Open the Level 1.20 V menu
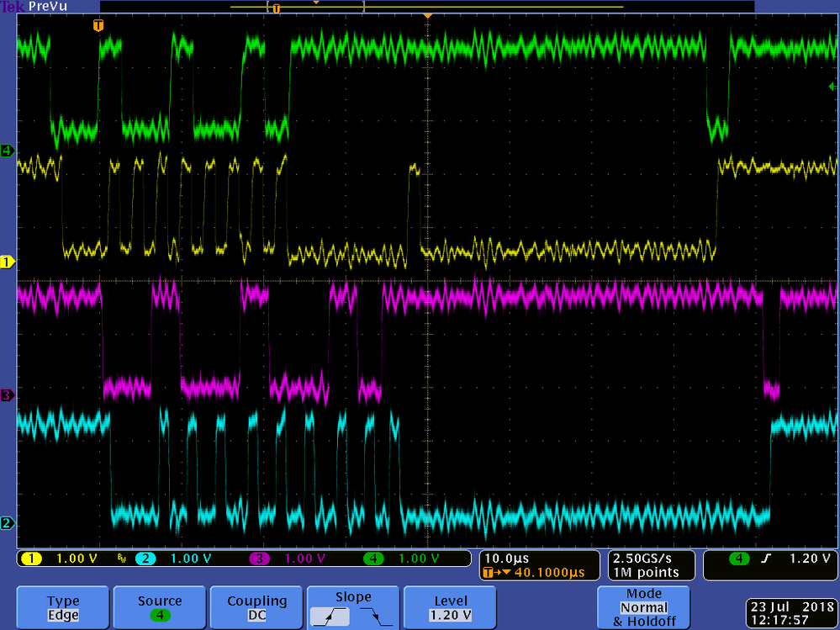The image size is (840, 630). pyautogui.click(x=450, y=608)
